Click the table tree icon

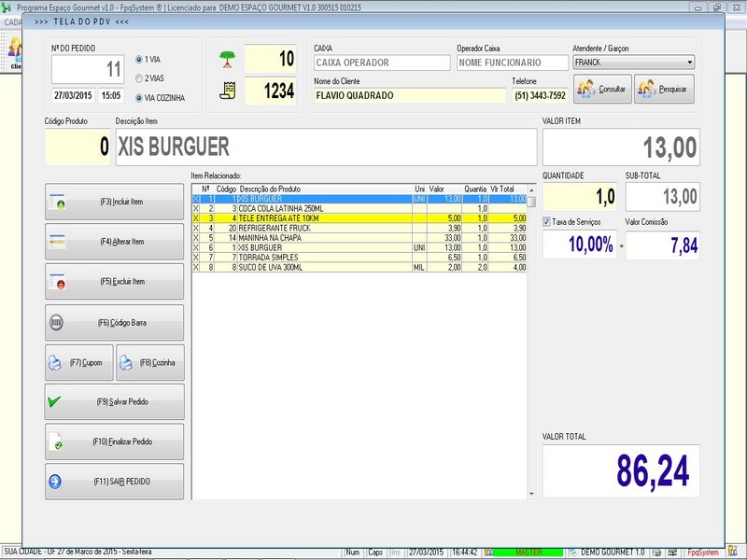228,59
